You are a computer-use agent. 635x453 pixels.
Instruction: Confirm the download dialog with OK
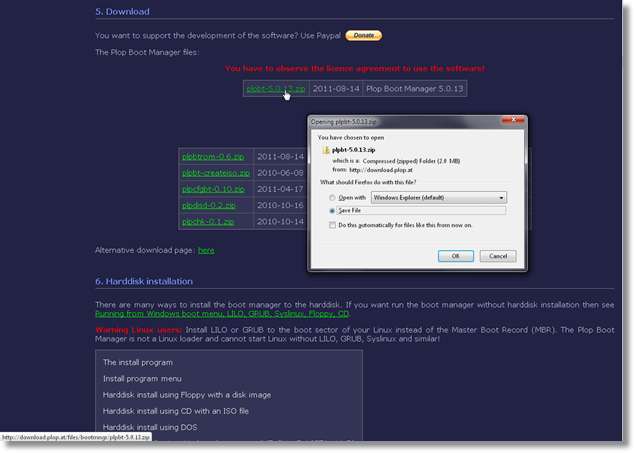(456, 256)
